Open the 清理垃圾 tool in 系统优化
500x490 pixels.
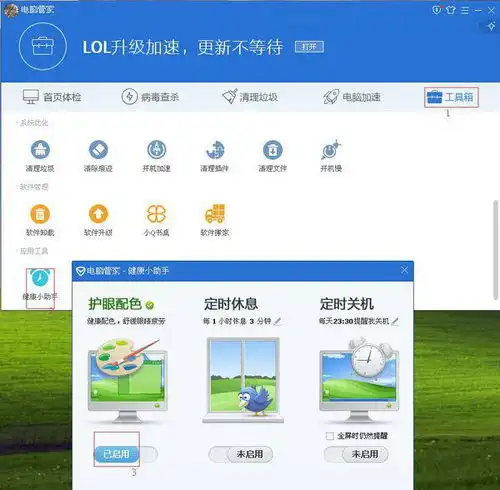[x=40, y=156]
